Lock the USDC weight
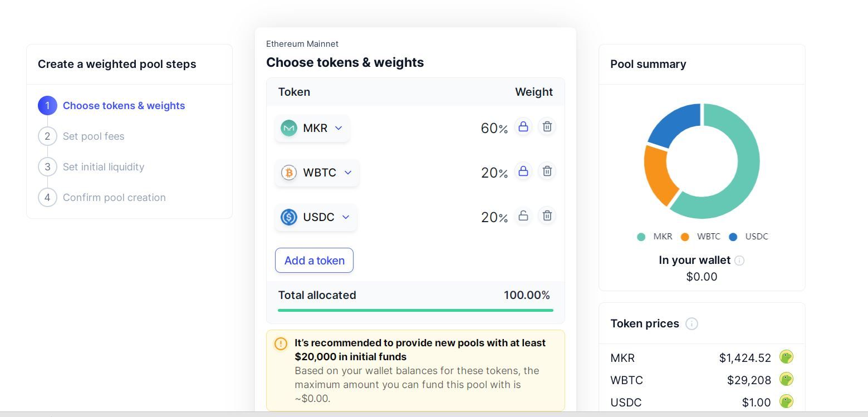The image size is (868, 417). tap(523, 216)
